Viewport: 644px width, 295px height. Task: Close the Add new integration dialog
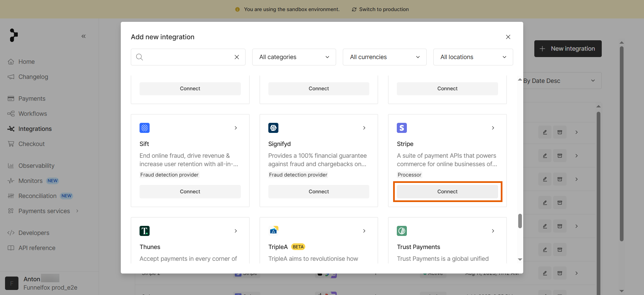[x=508, y=37]
